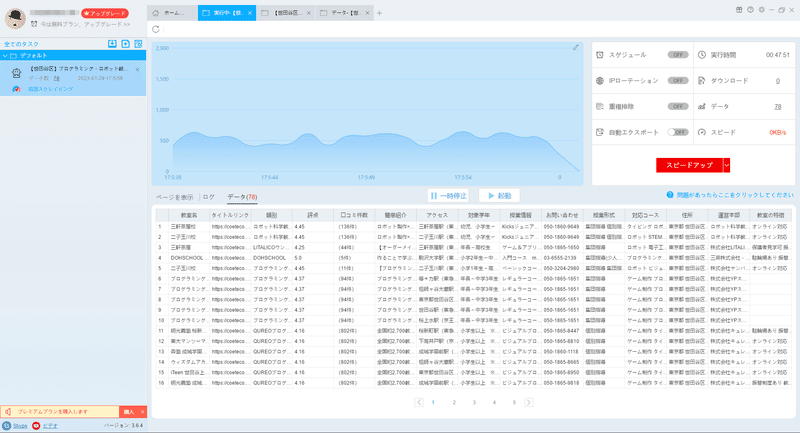Click the robot icon of the task item
This screenshot has height=433, width=800.
coord(17,73)
